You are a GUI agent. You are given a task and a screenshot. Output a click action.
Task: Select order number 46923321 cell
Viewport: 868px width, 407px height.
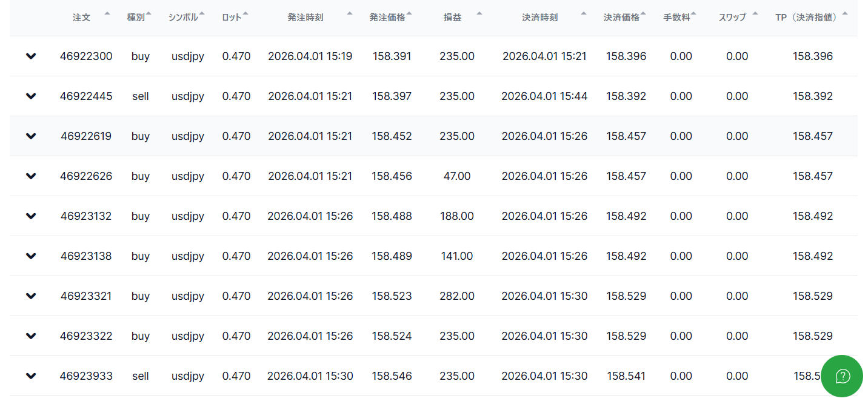(x=86, y=296)
